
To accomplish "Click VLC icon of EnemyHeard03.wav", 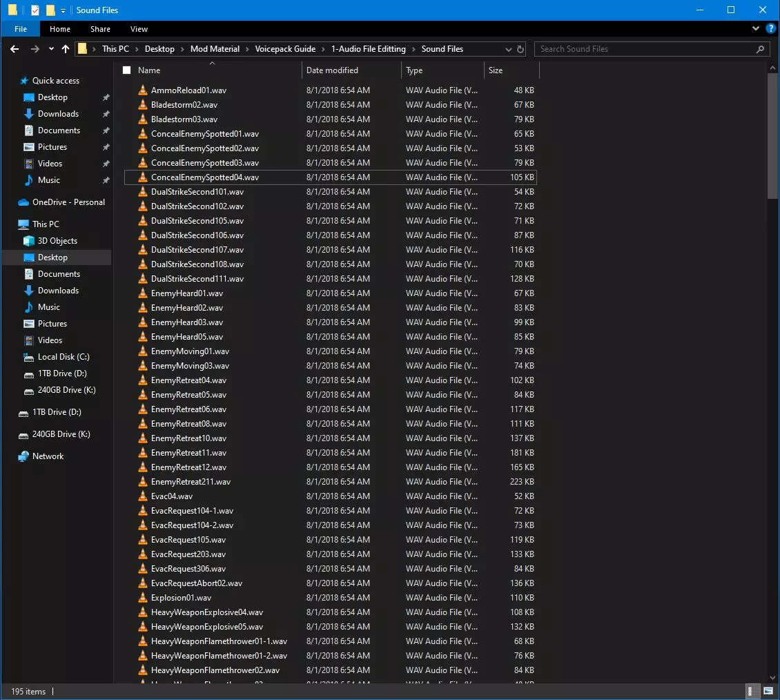I will click(143, 322).
